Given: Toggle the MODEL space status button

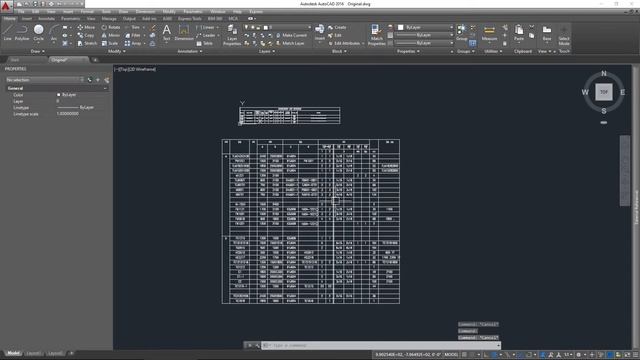Looking at the screenshot, I should (x=451, y=355).
